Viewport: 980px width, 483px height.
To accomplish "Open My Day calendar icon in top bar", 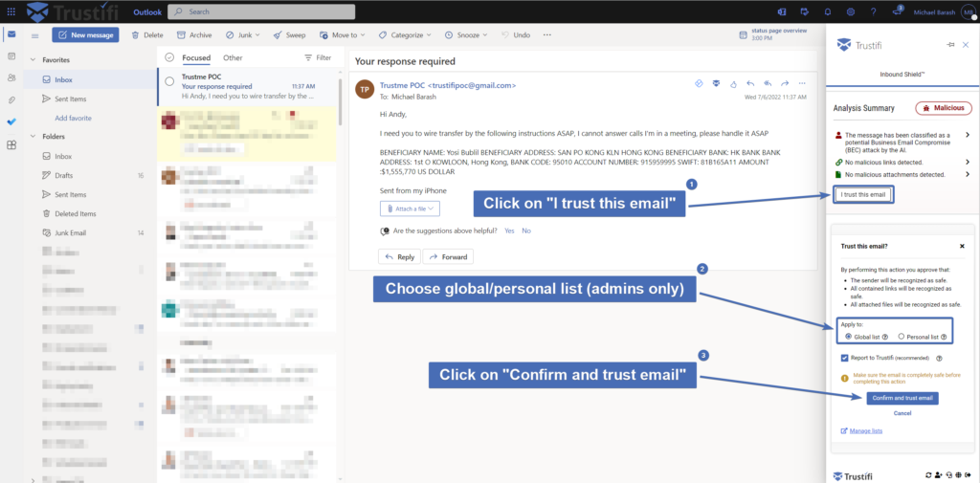I will 804,11.
